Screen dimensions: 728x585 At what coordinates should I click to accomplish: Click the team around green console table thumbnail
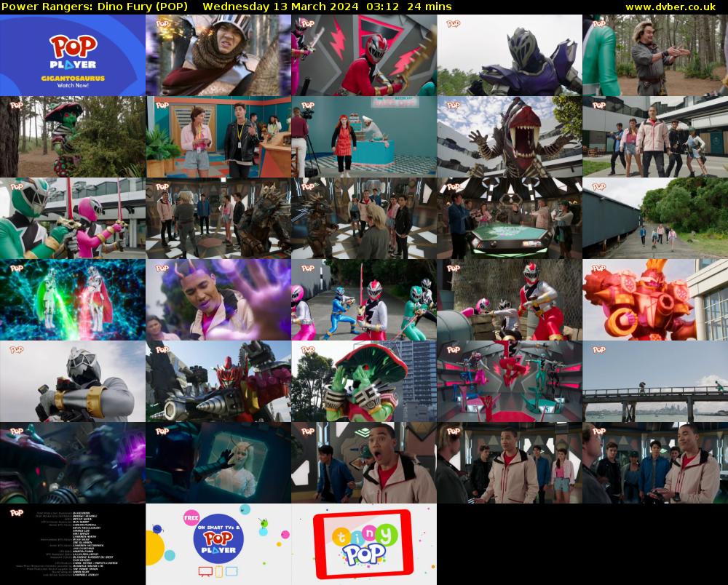coord(510,218)
